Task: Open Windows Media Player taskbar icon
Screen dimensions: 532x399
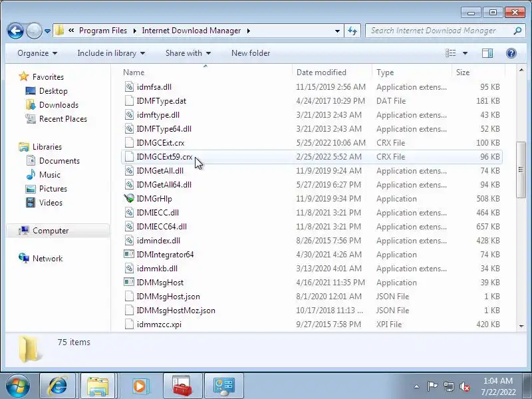Action: 140,386
